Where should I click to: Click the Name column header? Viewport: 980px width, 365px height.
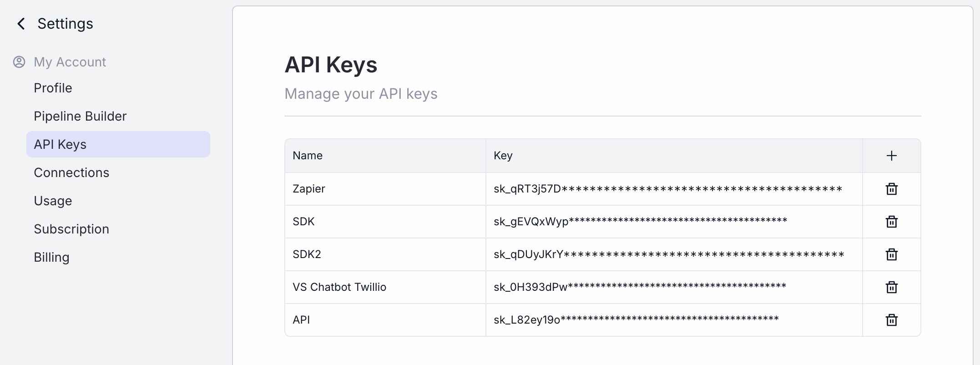pyautogui.click(x=385, y=156)
